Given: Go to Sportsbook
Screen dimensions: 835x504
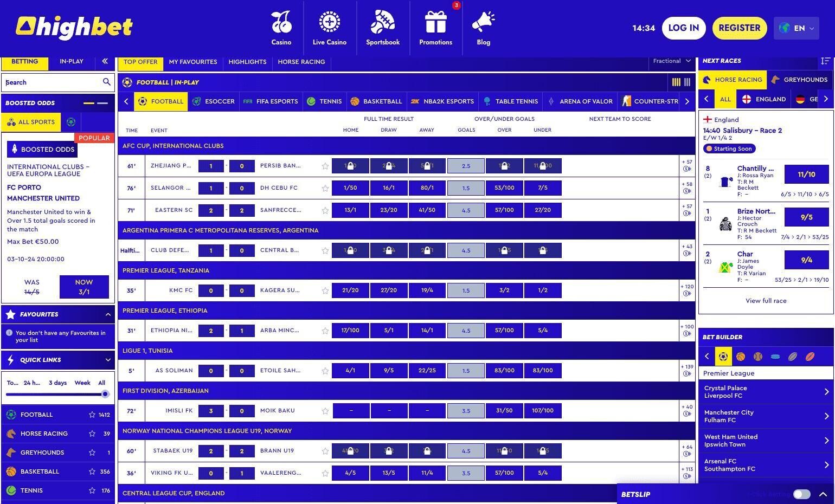Looking at the screenshot, I should tap(383, 28).
